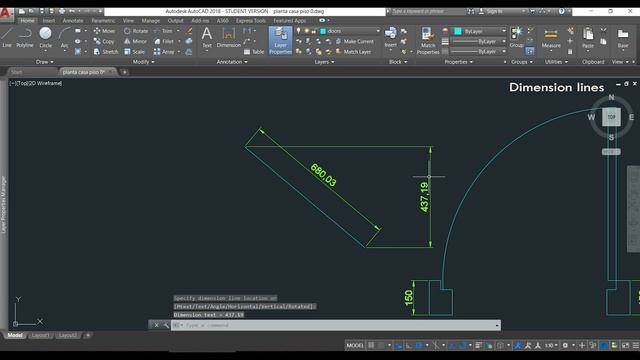Expand the Layers panel
This screenshot has height=360, width=640.
tap(324, 62)
